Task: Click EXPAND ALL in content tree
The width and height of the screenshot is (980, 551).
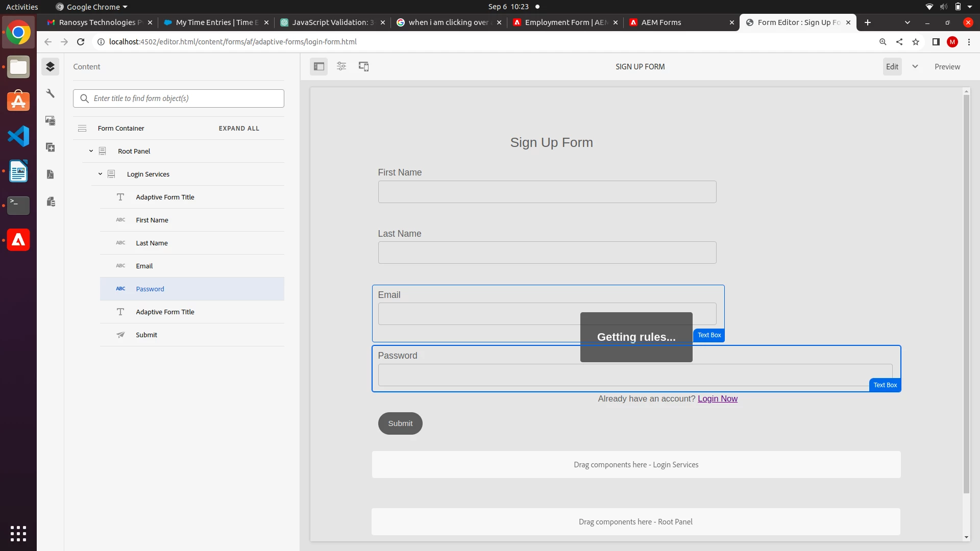Action: click(x=239, y=128)
